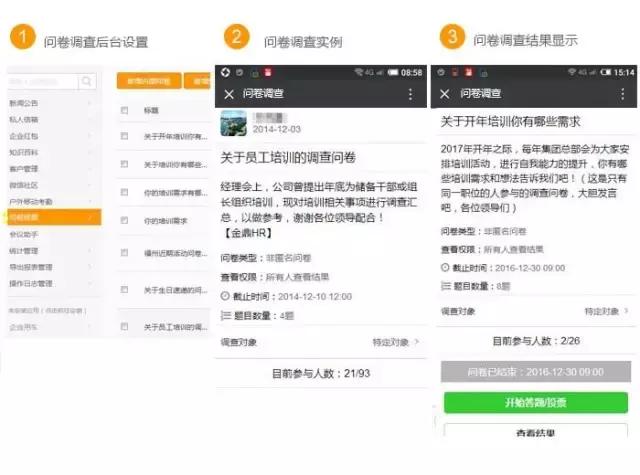
Task: Tap the list icon beside 题目数量 8题
Action: pyautogui.click(x=445, y=286)
